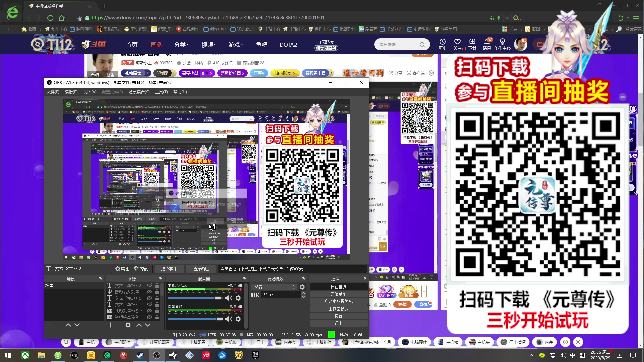Mute the 麦克风/Aux speaker icon in mixer
644x362 pixels.
click(229, 298)
